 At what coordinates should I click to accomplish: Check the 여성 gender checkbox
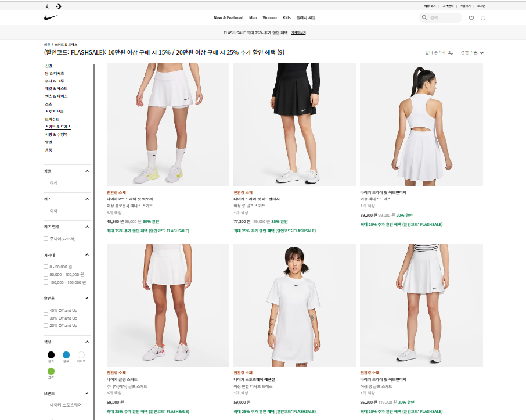coord(46,183)
